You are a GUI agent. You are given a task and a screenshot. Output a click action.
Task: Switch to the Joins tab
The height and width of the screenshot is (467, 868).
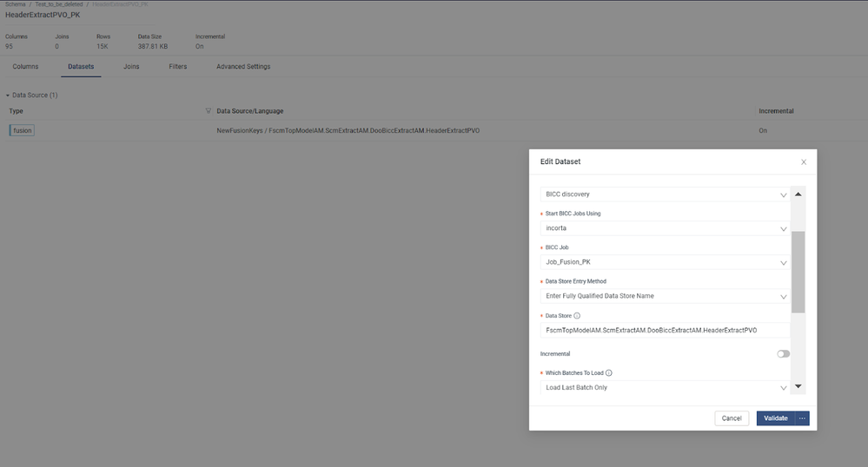point(131,66)
